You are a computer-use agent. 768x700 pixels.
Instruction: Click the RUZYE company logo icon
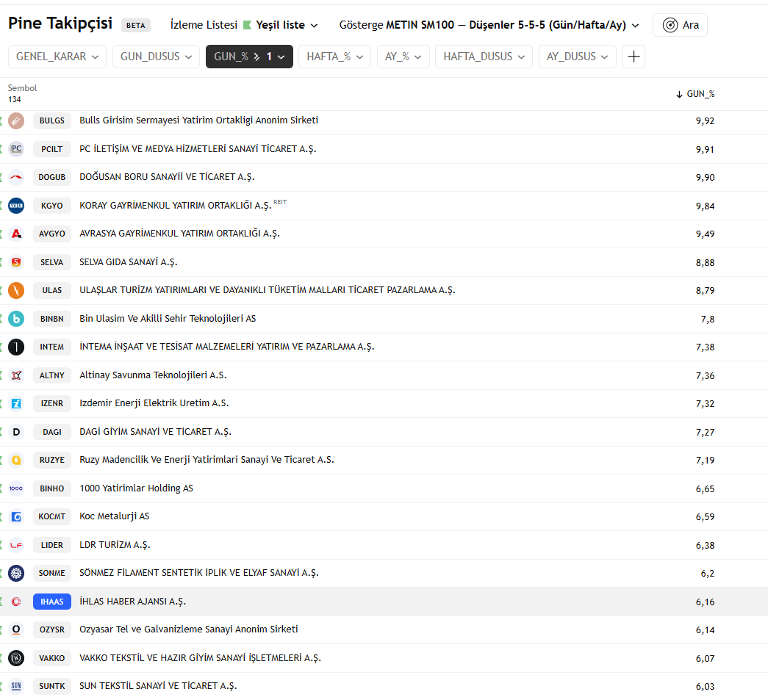point(16,460)
